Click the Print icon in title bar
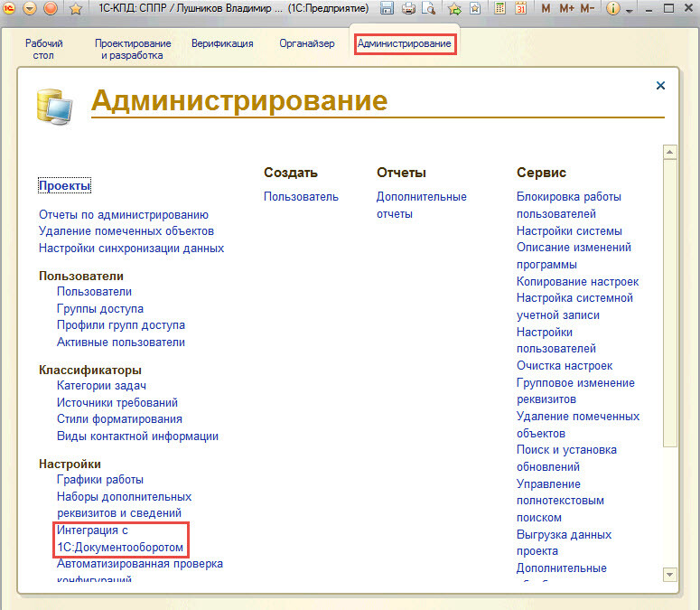The width and height of the screenshot is (700, 610). [407, 9]
